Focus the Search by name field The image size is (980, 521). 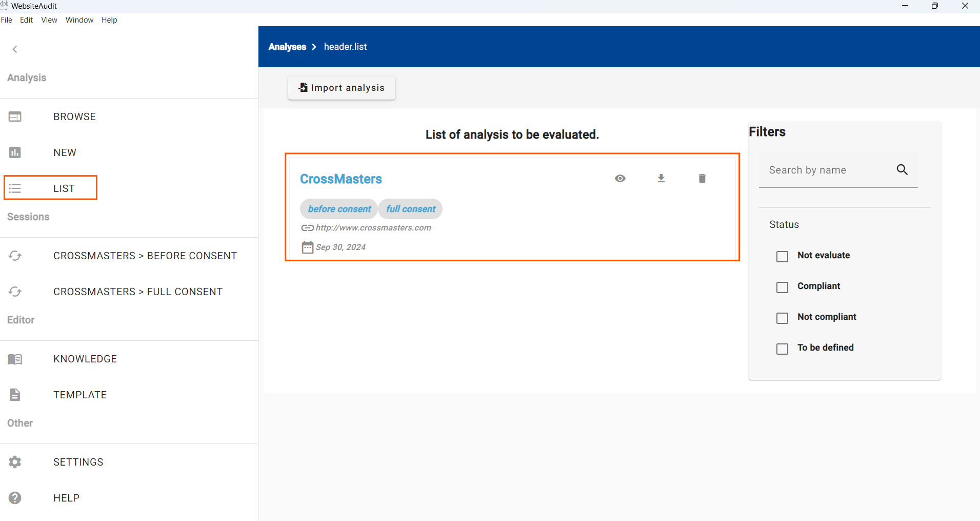tap(838, 170)
